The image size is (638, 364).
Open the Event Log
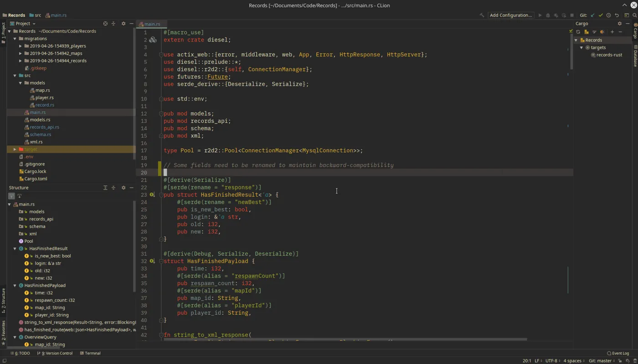coord(618,353)
